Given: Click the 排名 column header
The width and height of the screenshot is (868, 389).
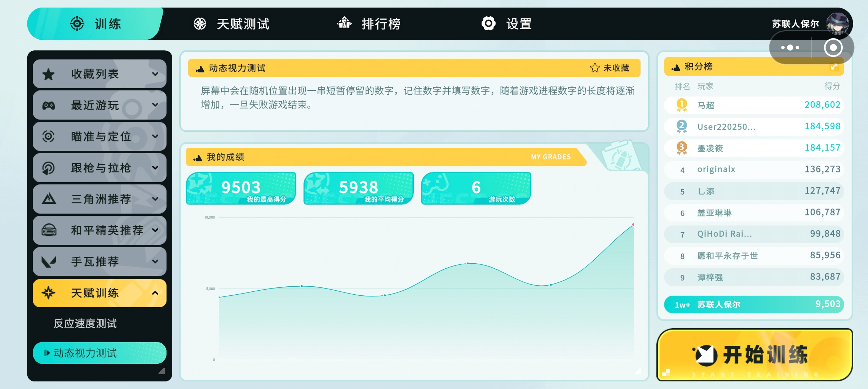Looking at the screenshot, I should 682,86.
